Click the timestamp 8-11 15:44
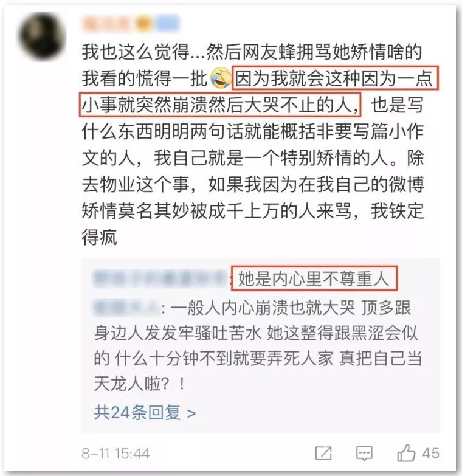 pos(115,454)
